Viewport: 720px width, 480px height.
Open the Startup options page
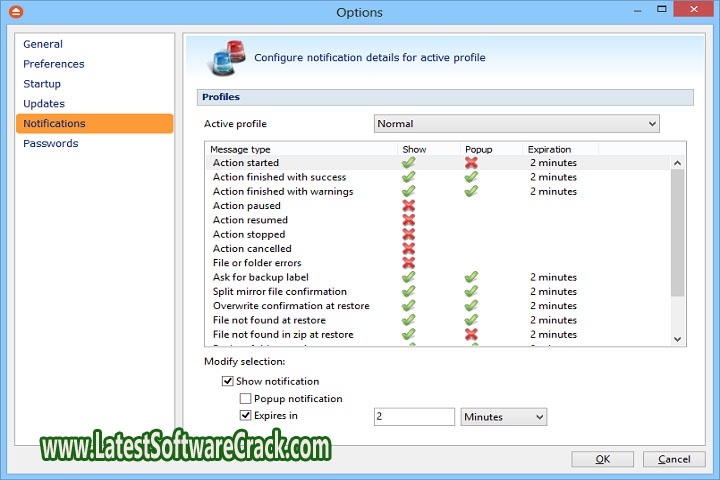pos(42,84)
